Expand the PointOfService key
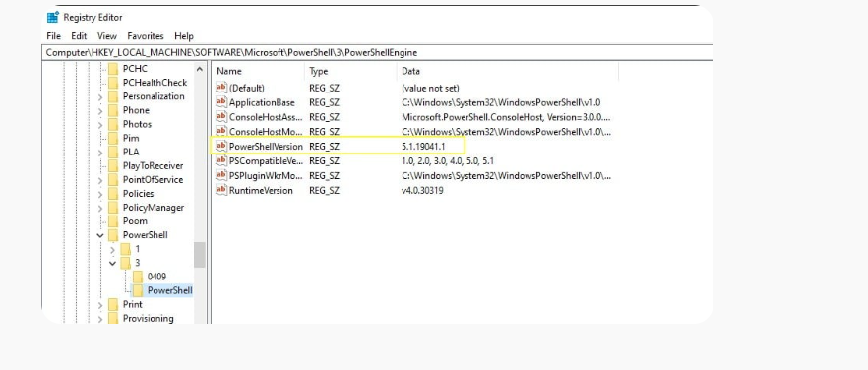 (100, 180)
